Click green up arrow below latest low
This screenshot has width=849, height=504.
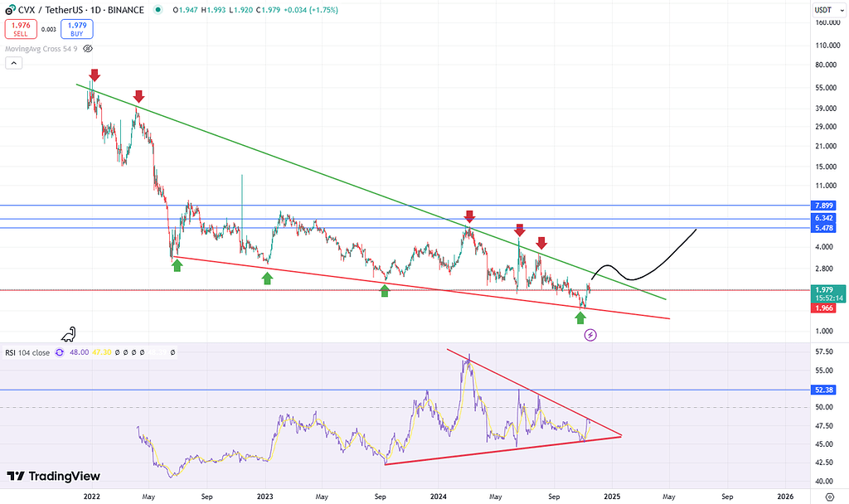pos(580,318)
